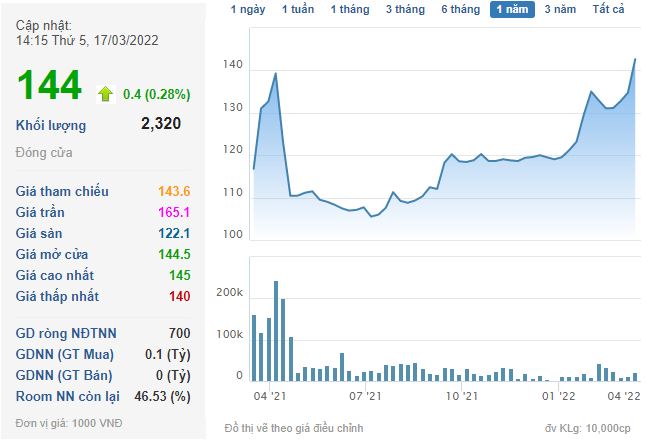The image size is (647, 441).
Task: Click the Giá tham chiếu value 143.6
Action: click(173, 191)
